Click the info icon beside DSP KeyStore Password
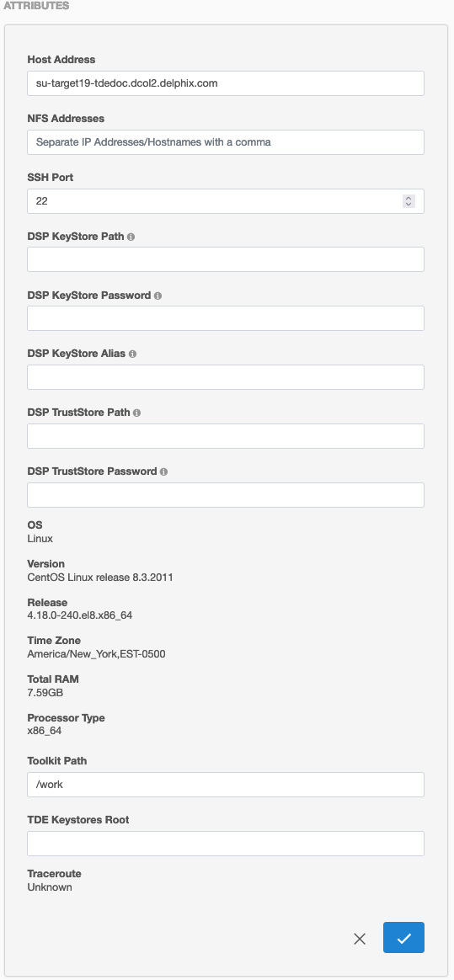This screenshot has width=454, height=980. tap(158, 296)
